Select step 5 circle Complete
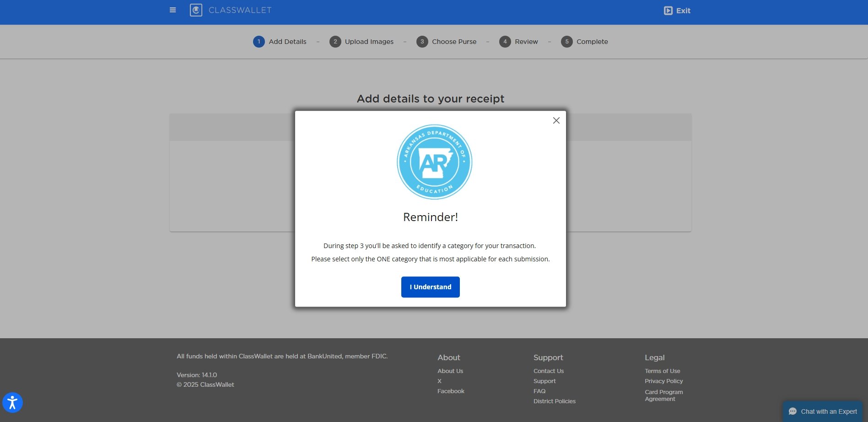 566,42
